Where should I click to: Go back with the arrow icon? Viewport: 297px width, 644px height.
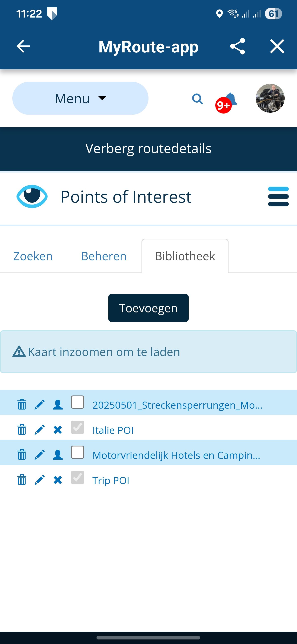23,46
